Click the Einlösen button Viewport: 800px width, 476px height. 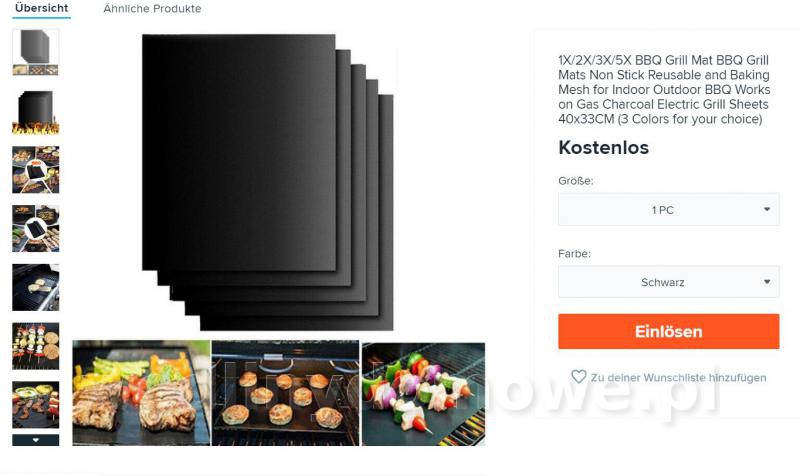pos(668,332)
